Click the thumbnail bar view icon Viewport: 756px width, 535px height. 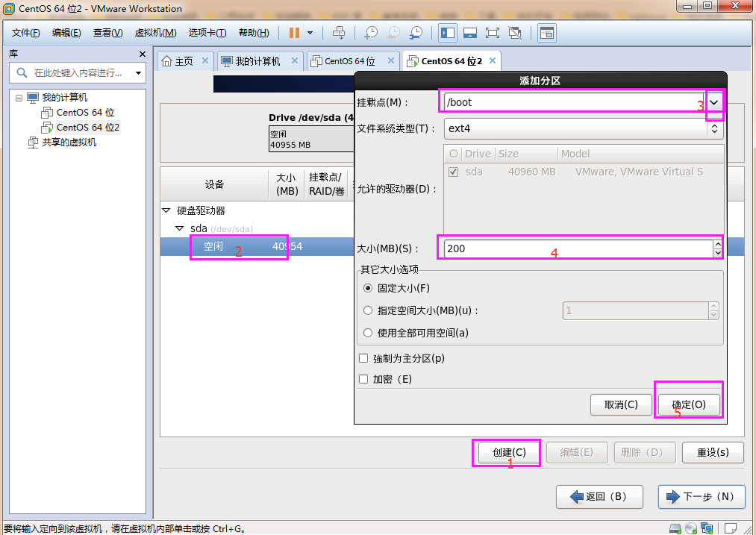[469, 33]
